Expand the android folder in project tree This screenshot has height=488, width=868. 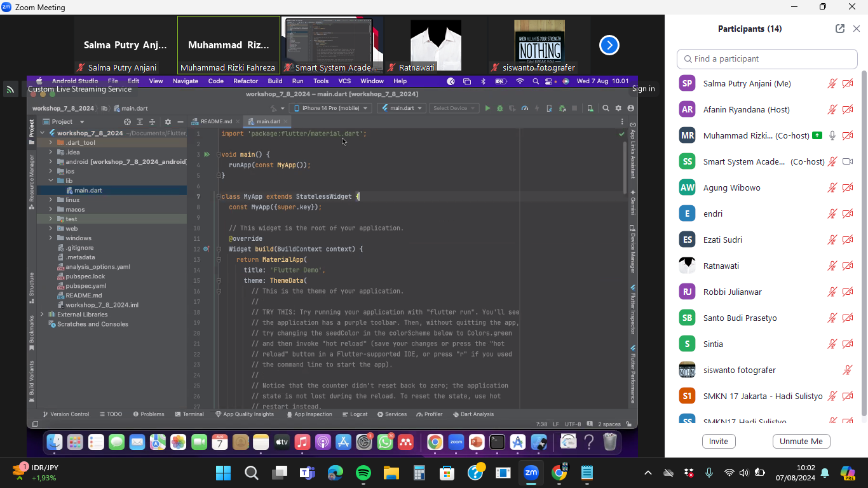(51, 161)
